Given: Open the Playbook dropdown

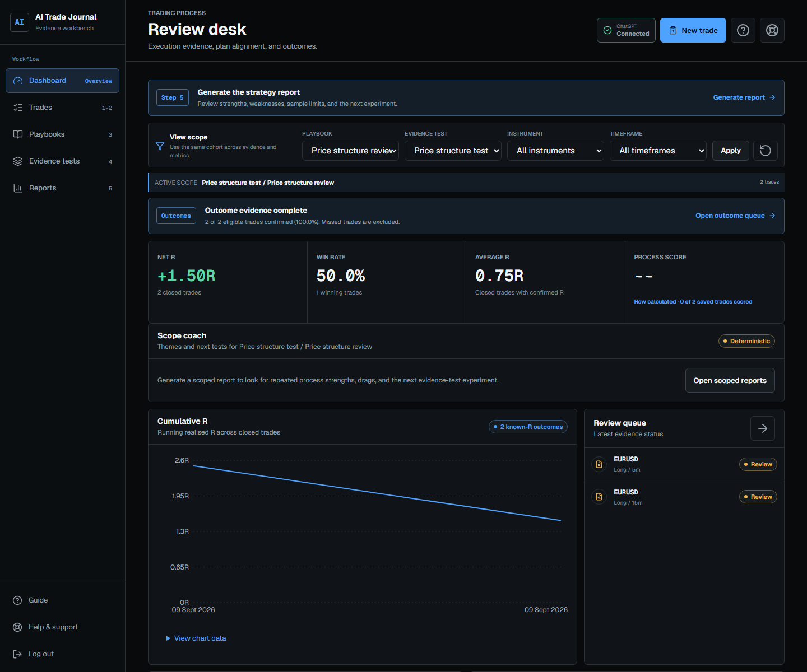Looking at the screenshot, I should coord(350,151).
